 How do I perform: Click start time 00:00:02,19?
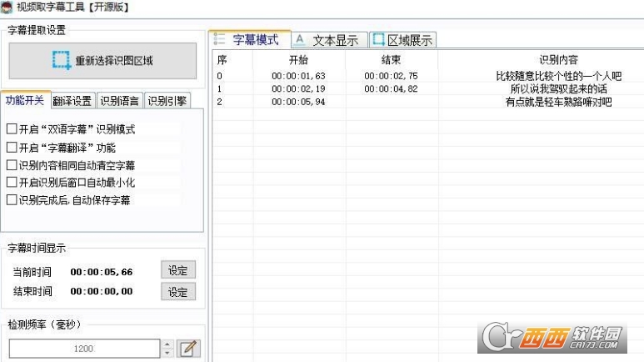coord(298,89)
